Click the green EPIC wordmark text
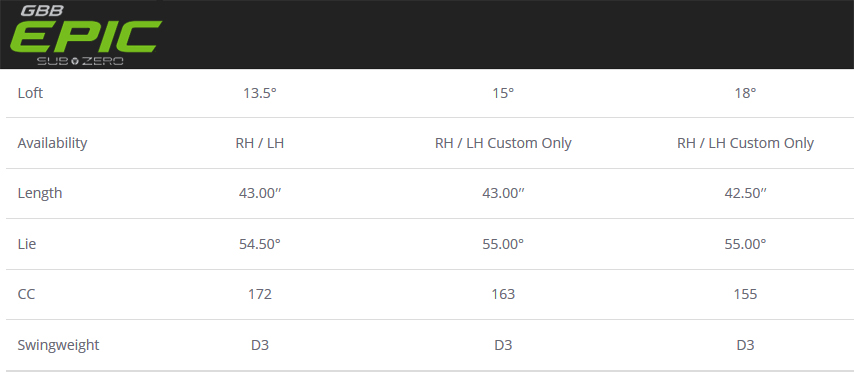Screen dimensions: 854x372 86,36
